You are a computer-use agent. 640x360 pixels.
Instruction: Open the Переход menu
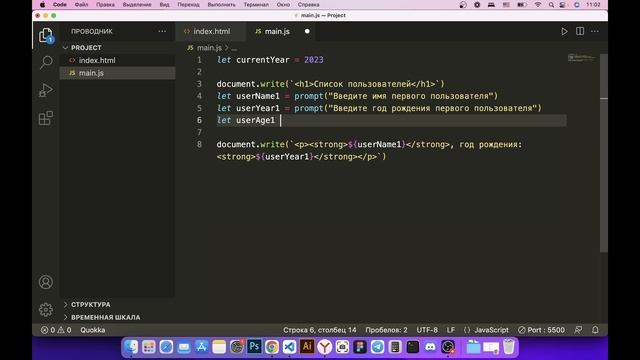pyautogui.click(x=189, y=5)
